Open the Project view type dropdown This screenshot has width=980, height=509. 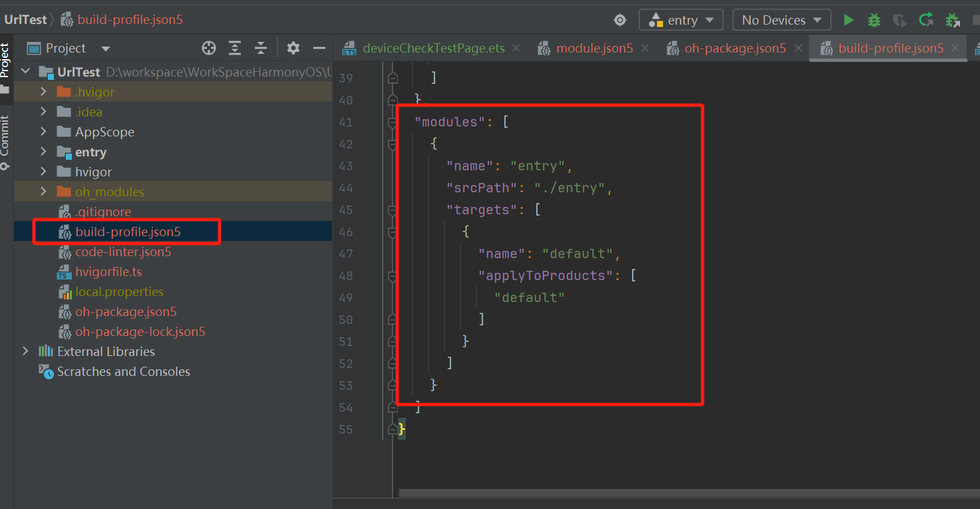click(x=105, y=49)
